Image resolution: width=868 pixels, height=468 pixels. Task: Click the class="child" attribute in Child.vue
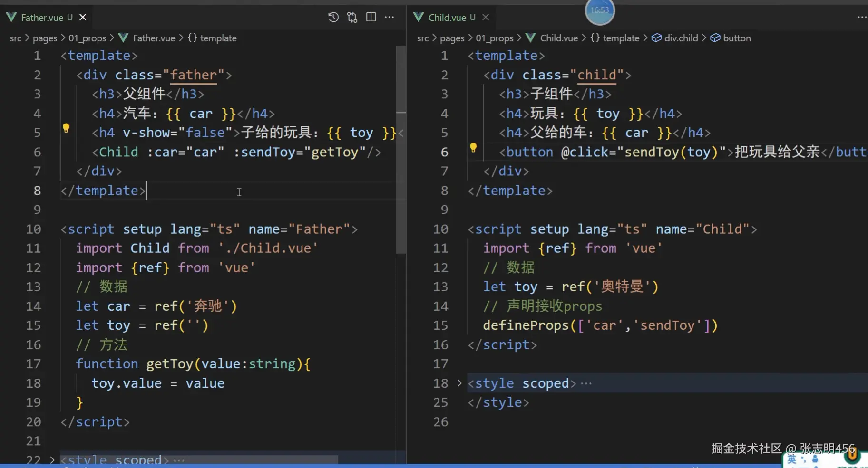coord(573,75)
